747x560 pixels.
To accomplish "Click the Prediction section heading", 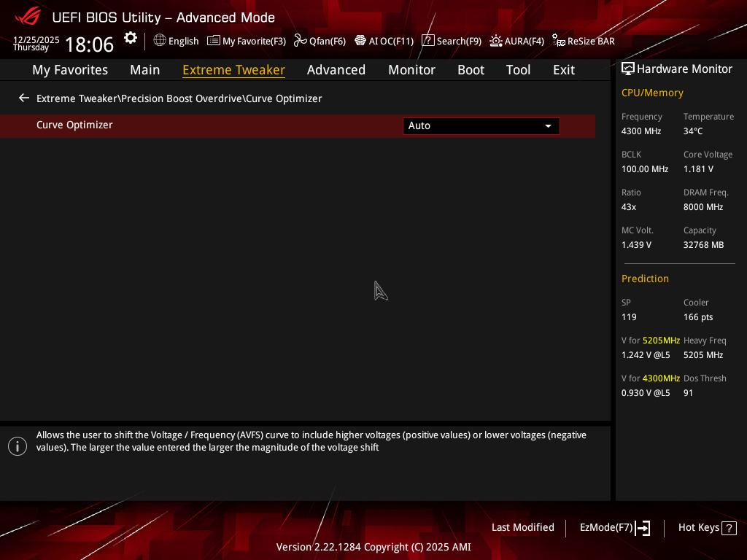I will (x=645, y=279).
